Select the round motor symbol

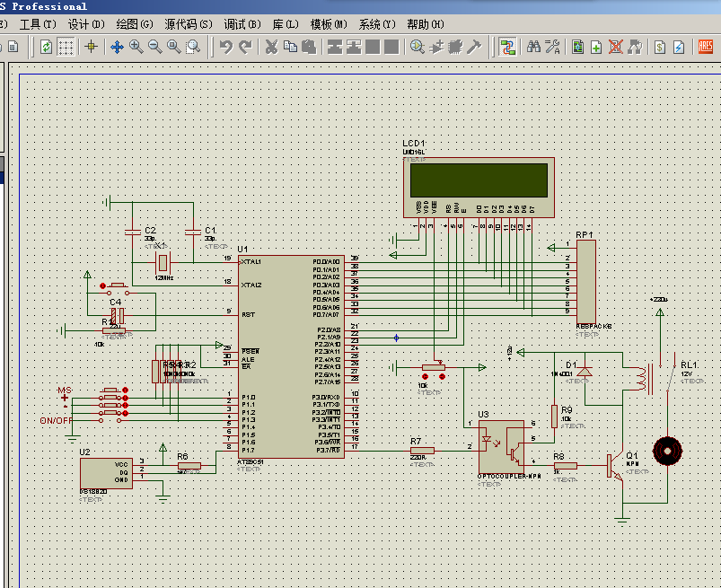[x=668, y=451]
